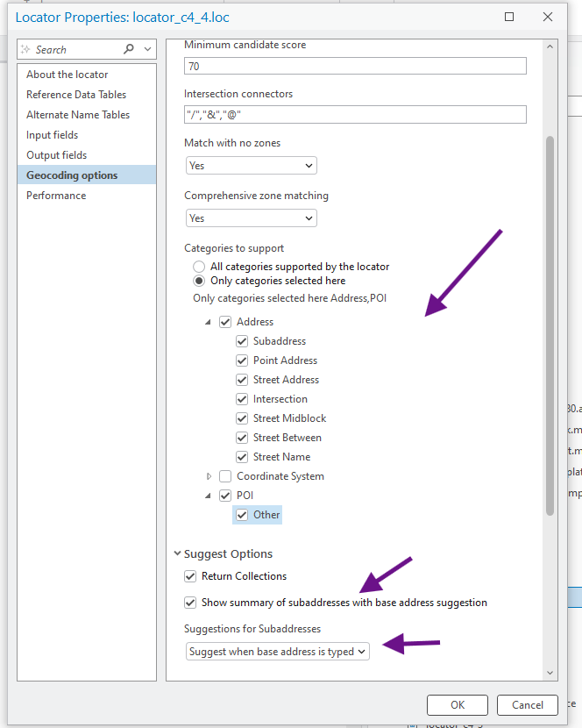Expand the Coordinate System category node
This screenshot has width=582, height=728.
pyautogui.click(x=209, y=476)
